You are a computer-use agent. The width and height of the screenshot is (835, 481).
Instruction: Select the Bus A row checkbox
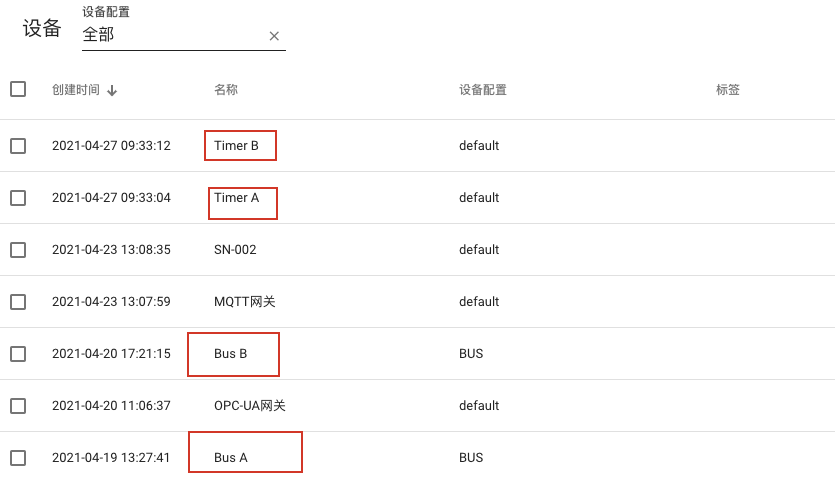tap(18, 458)
